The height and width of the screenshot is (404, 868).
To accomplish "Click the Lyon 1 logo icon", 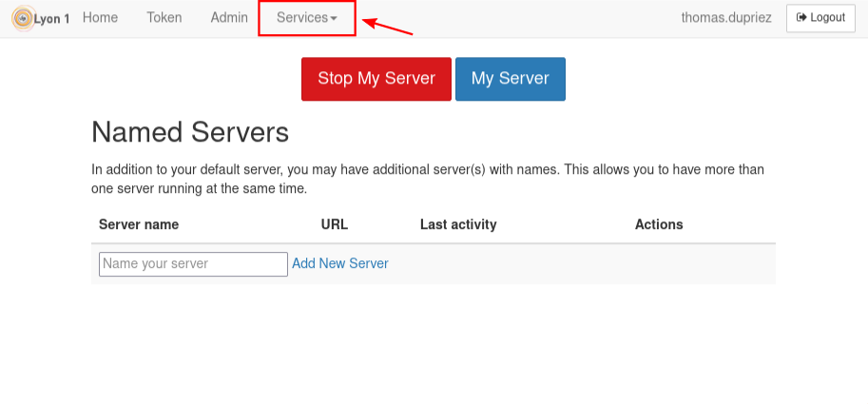I will [22, 18].
